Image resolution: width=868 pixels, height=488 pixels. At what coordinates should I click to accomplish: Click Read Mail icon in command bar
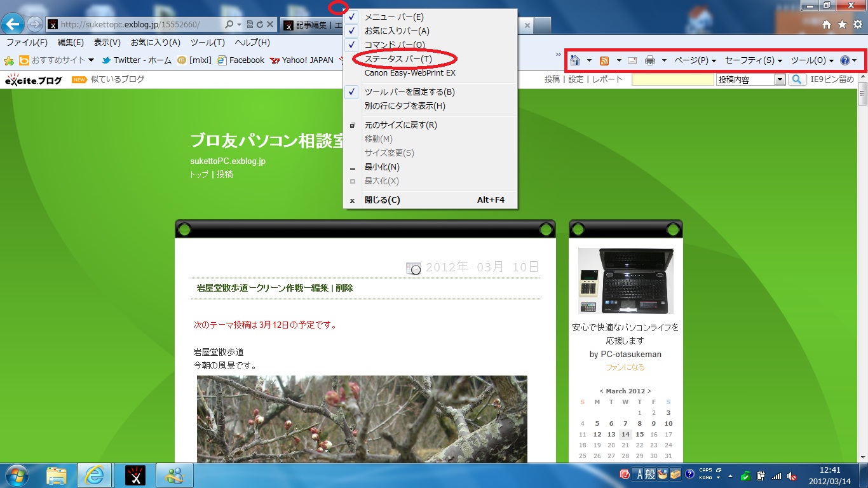tap(632, 60)
